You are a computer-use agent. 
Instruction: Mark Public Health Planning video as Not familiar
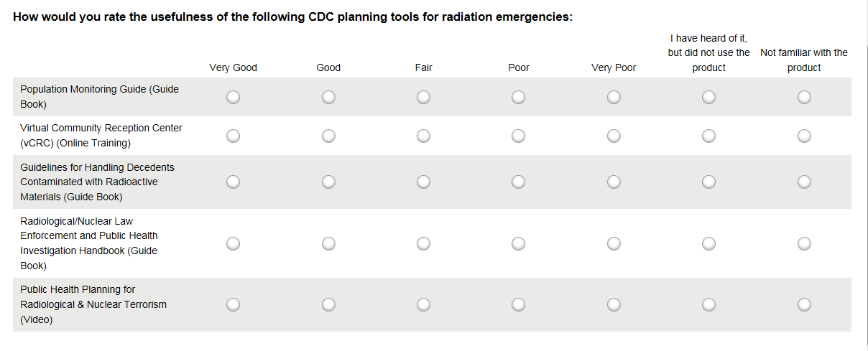tap(804, 305)
